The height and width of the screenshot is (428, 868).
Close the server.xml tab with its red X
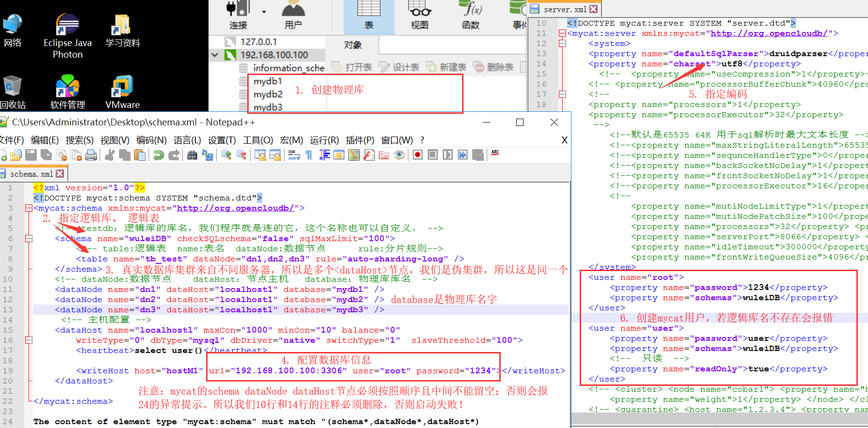click(594, 9)
